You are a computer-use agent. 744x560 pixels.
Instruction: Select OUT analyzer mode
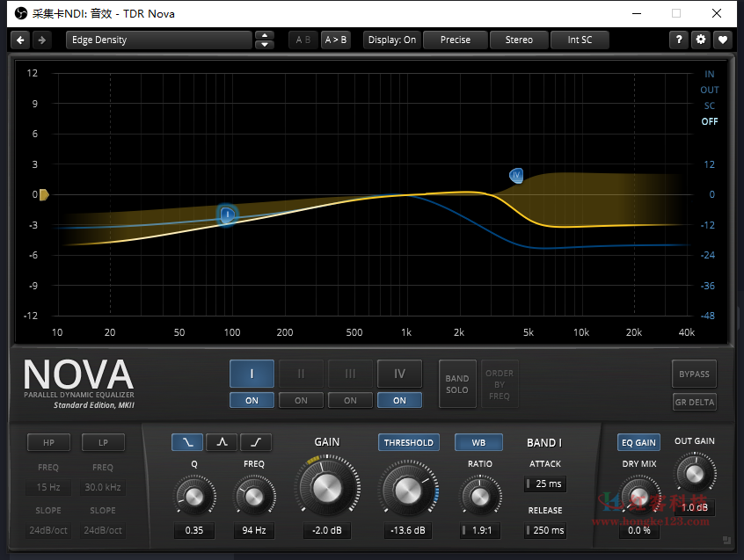pyautogui.click(x=710, y=90)
